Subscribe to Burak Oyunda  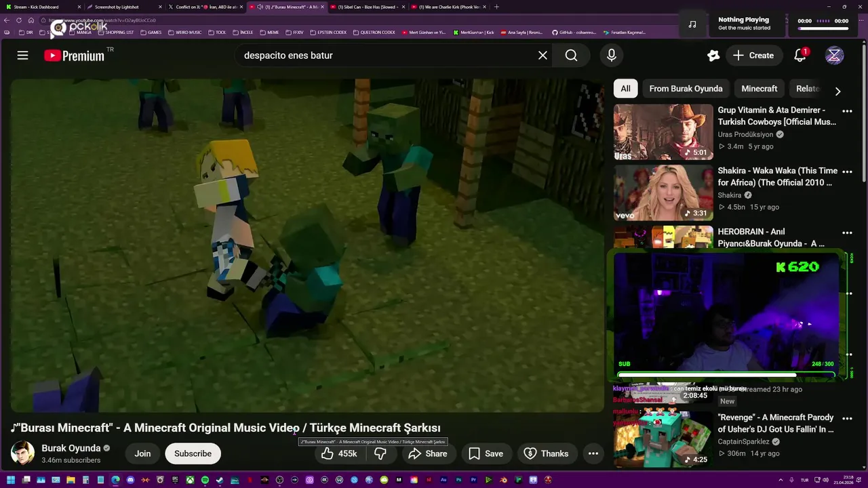pos(193,453)
